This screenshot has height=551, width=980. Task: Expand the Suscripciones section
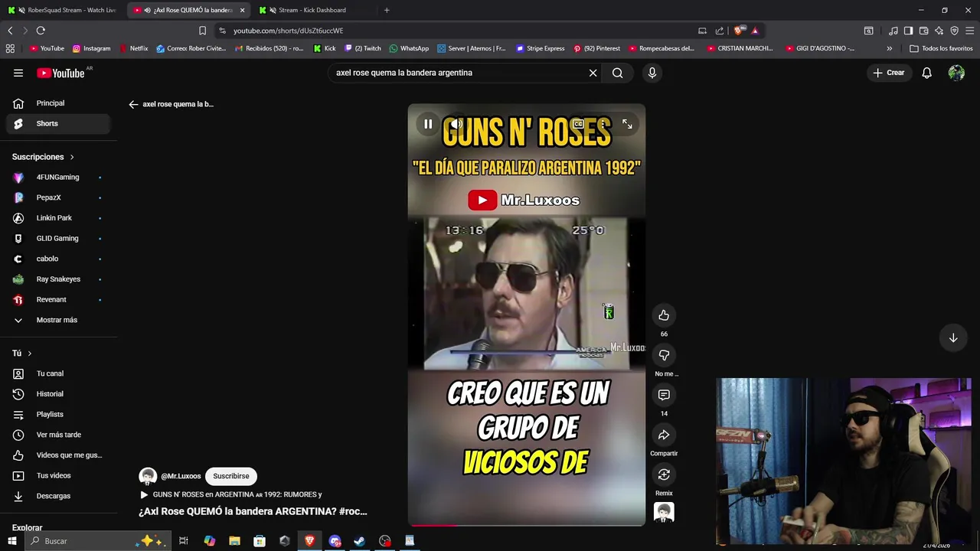[x=44, y=157]
